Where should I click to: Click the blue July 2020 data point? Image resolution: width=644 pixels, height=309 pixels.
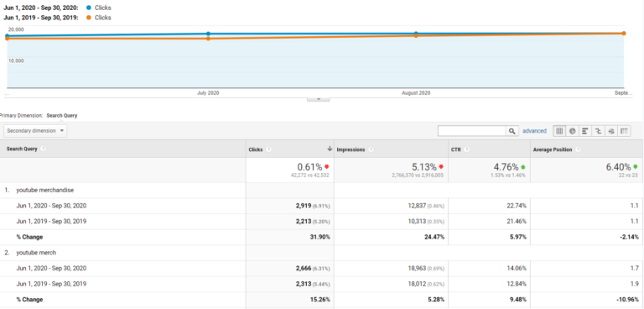click(x=208, y=34)
